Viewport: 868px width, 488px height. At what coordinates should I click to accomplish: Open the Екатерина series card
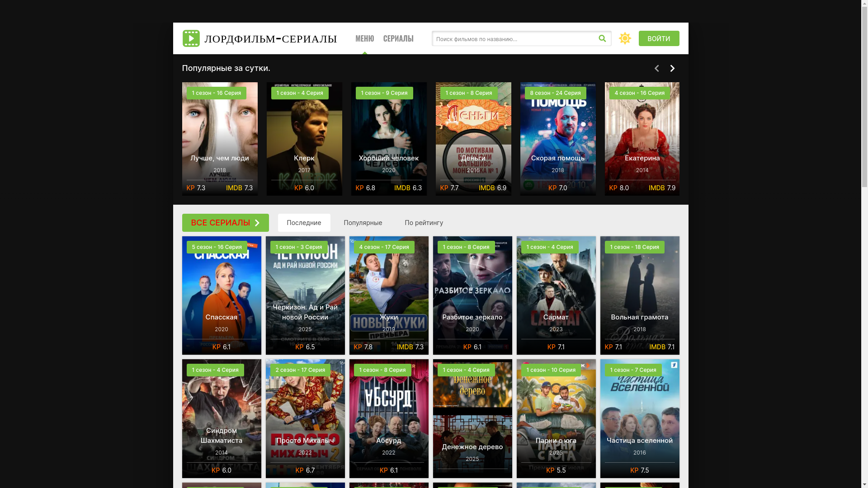point(642,139)
